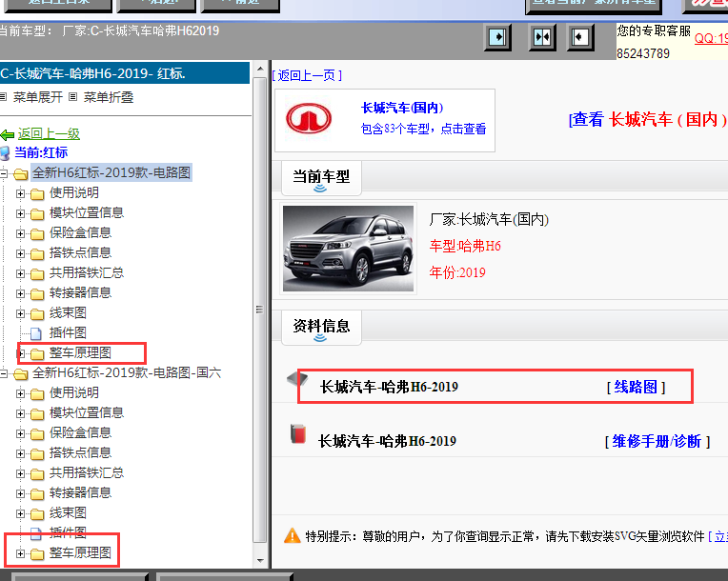Click the left-pointing arrow panel layout icon
Image resolution: width=728 pixels, height=581 pixels.
[580, 37]
